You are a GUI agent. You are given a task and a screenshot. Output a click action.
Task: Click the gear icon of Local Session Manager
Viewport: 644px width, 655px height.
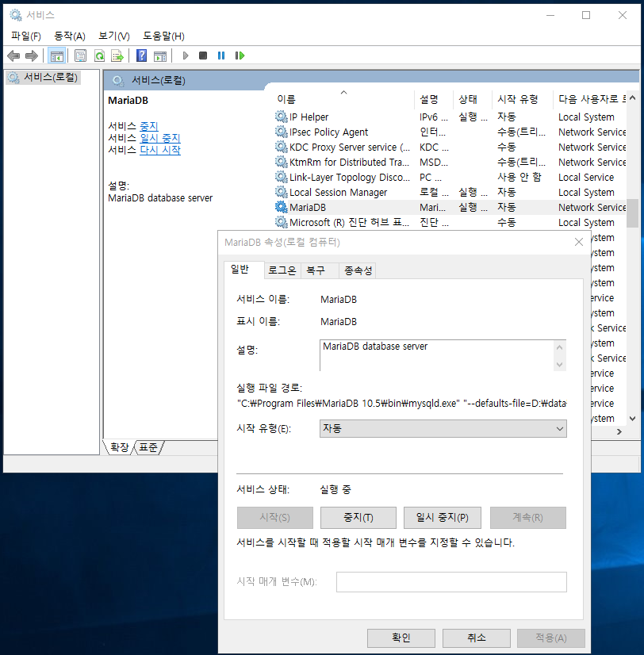pos(281,192)
